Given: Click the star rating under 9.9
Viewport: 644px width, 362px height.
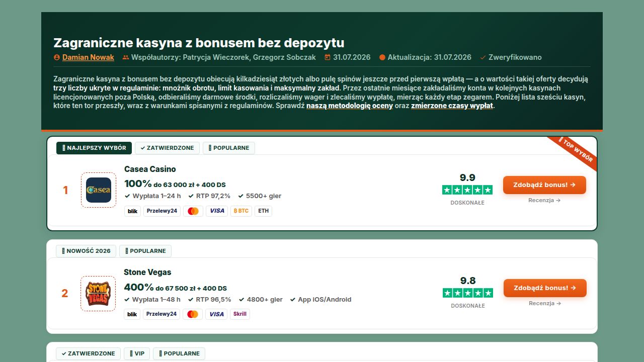Looking at the screenshot, I should pos(467,190).
